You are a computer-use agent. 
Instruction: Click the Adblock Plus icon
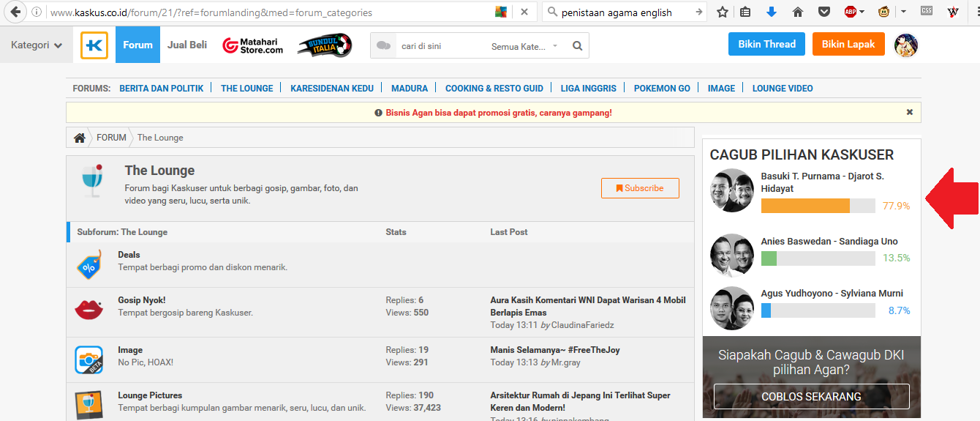[x=851, y=12]
